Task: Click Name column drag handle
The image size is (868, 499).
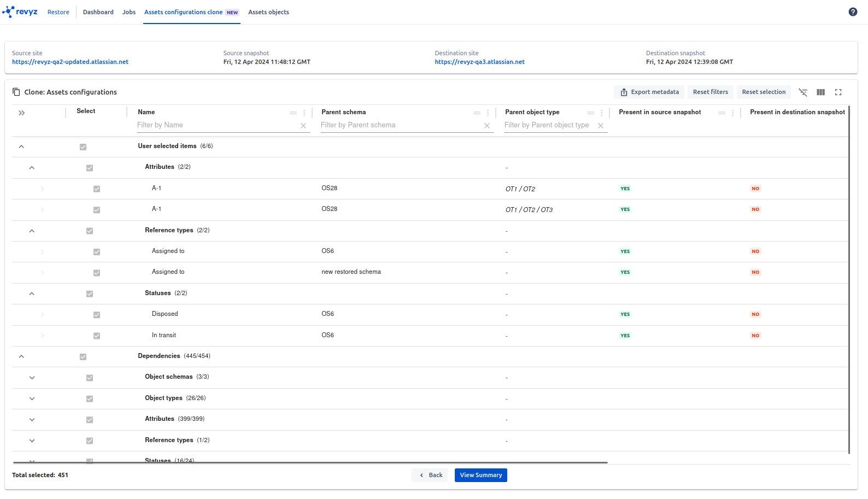Action: coord(294,113)
